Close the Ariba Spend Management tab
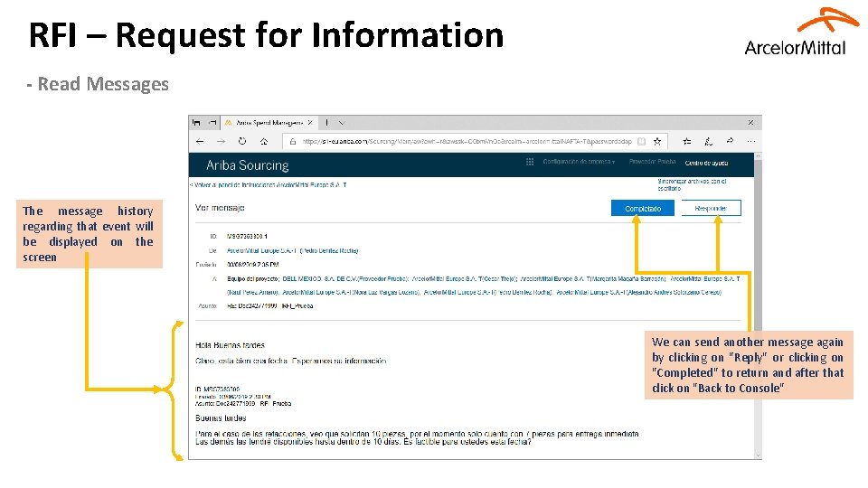The height and width of the screenshot is (488, 868). tap(310, 123)
